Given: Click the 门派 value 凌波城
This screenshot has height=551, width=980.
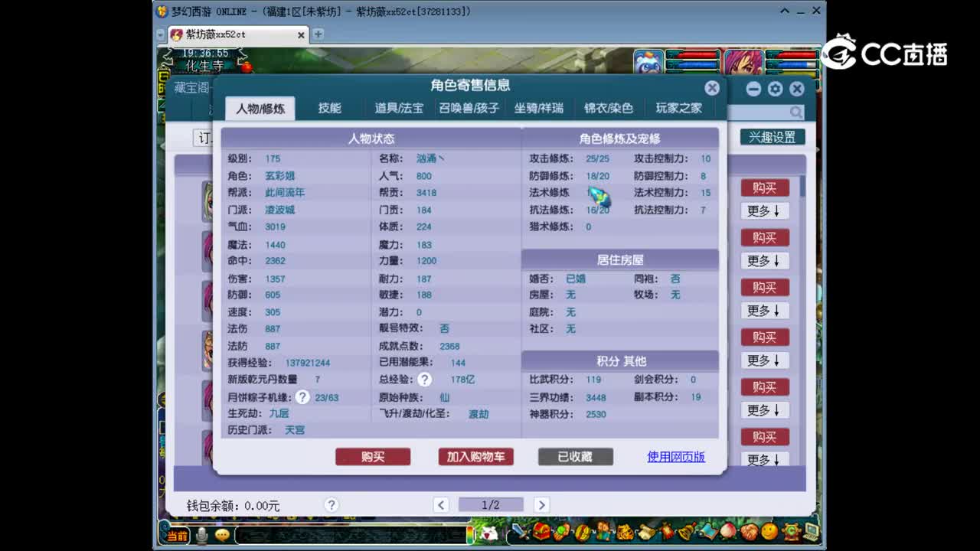Looking at the screenshot, I should pos(279,210).
